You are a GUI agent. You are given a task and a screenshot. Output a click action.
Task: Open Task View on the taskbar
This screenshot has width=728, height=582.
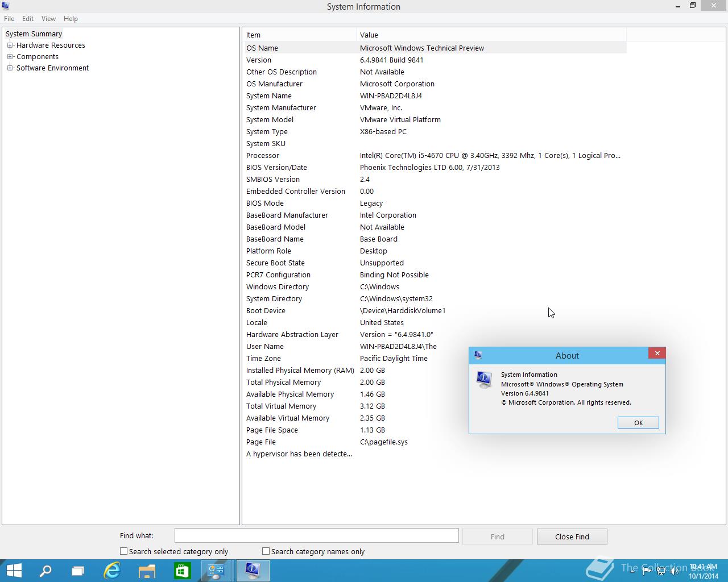[x=78, y=571]
